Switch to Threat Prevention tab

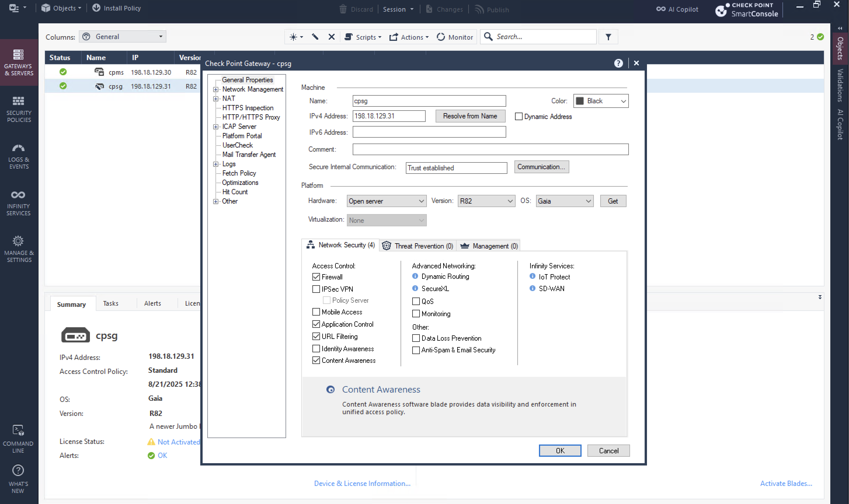pyautogui.click(x=418, y=246)
